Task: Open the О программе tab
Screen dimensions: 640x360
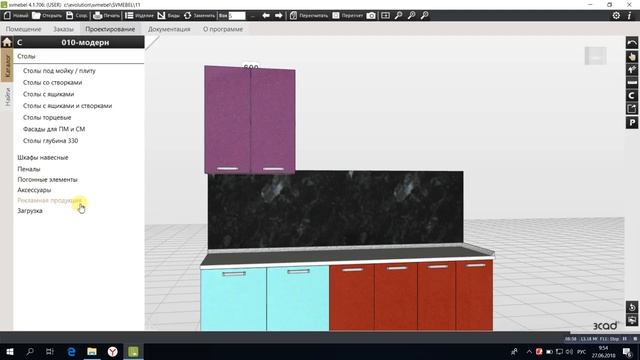Action: pos(223,29)
